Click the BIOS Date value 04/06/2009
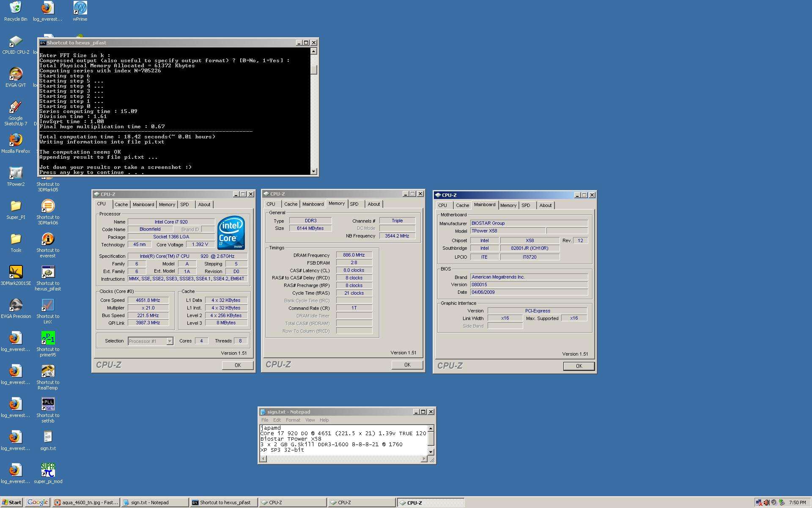Viewport: 812px width, 508px height. pyautogui.click(x=529, y=292)
